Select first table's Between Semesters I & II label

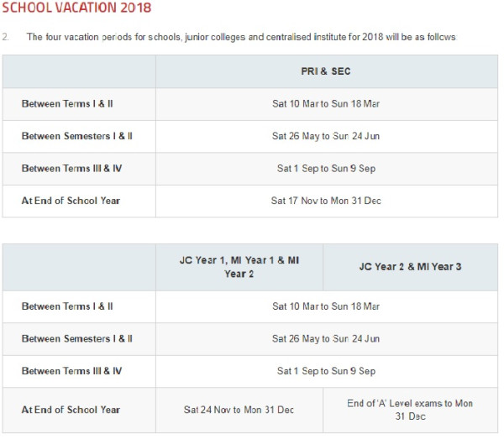click(x=76, y=136)
